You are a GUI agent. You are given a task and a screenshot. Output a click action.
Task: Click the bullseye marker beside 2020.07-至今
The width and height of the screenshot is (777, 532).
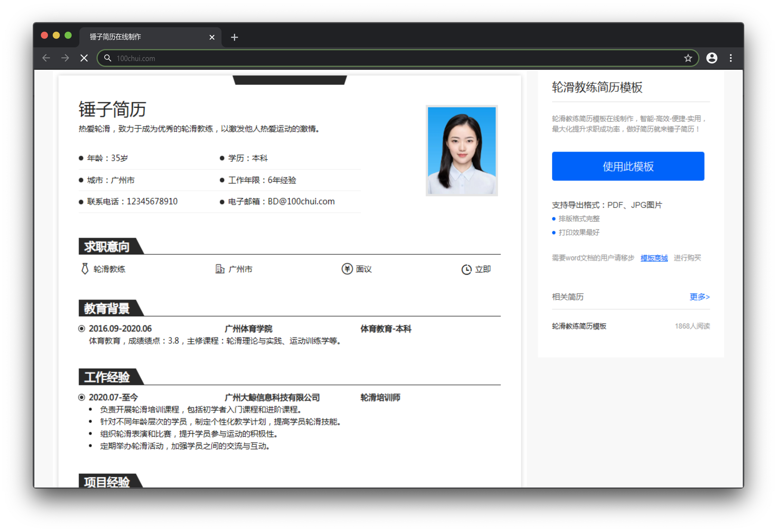pos(81,397)
